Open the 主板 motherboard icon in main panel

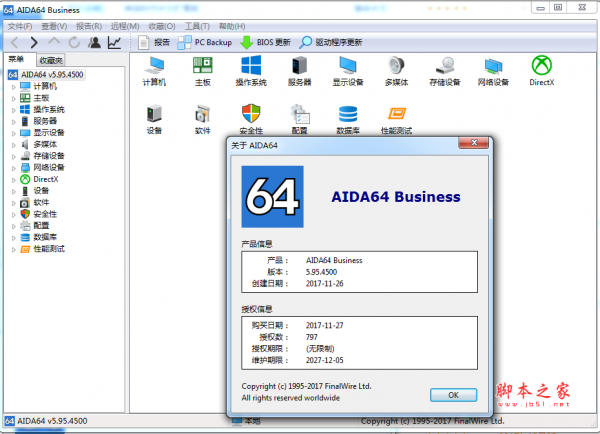pos(203,70)
